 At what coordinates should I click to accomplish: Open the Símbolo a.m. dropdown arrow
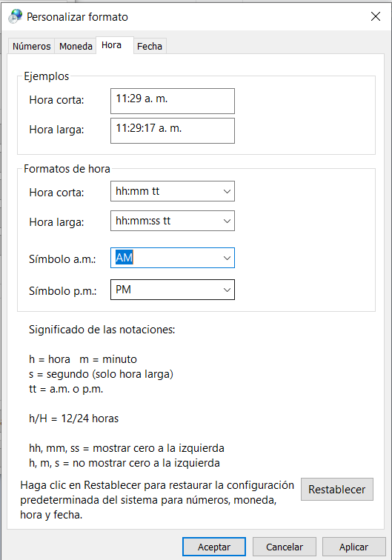coord(227,258)
